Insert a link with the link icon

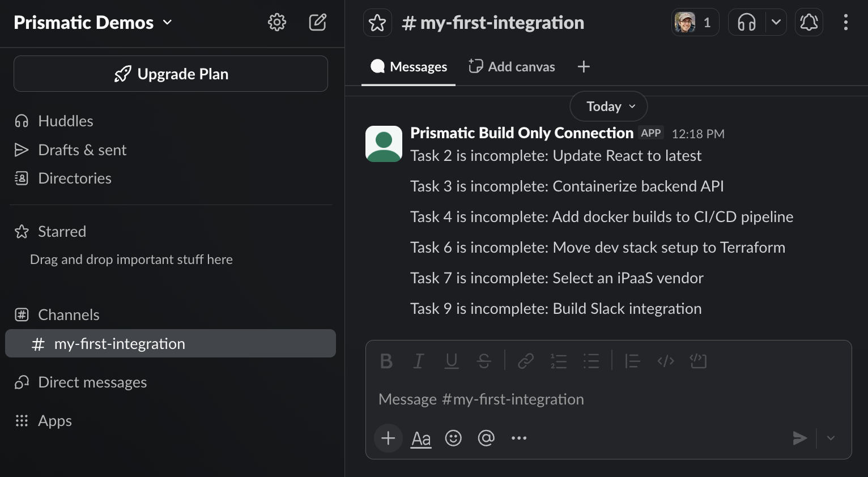(x=526, y=361)
